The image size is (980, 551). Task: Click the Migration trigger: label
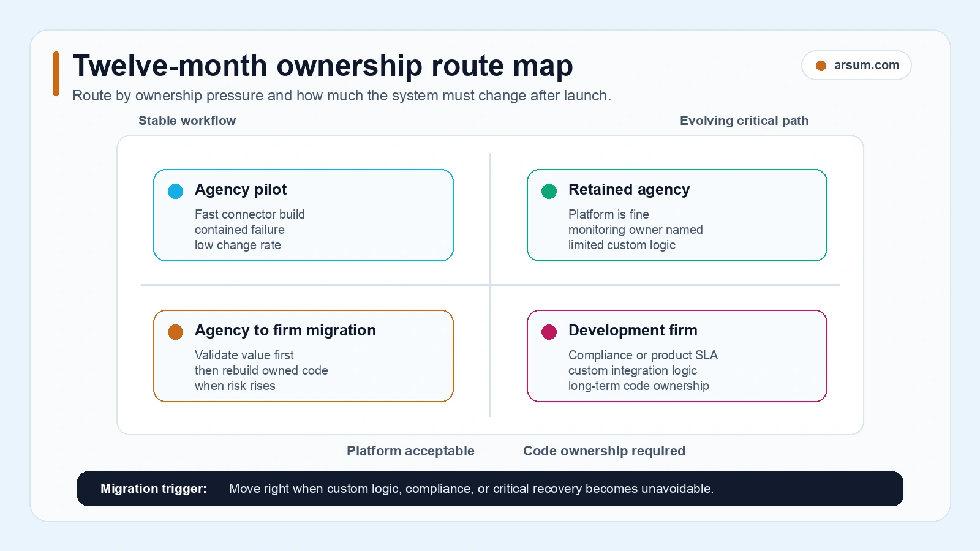click(x=154, y=489)
